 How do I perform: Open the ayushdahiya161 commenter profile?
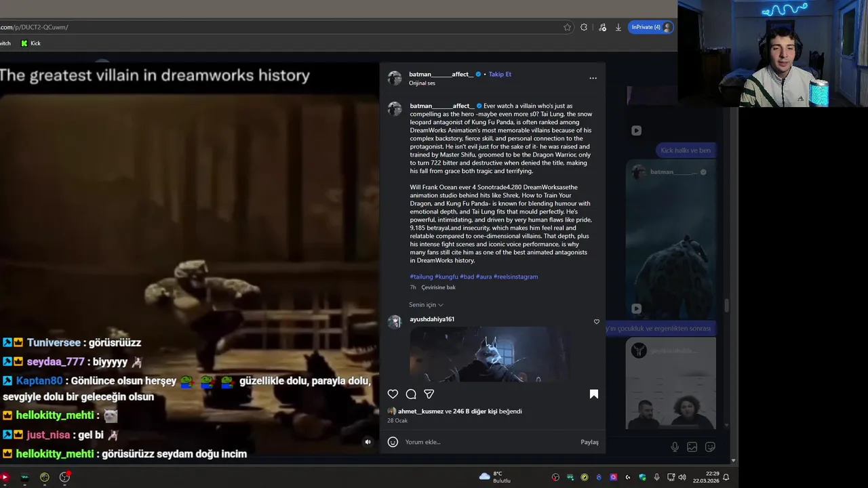pyautogui.click(x=432, y=319)
